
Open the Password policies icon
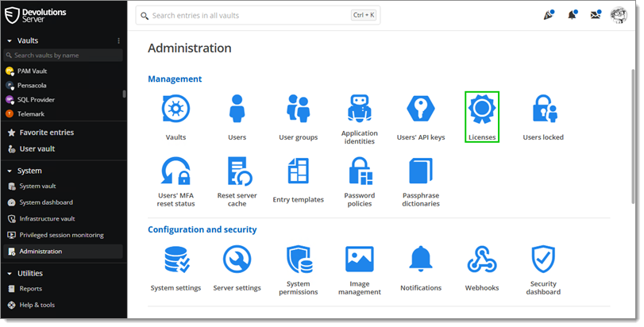(360, 172)
